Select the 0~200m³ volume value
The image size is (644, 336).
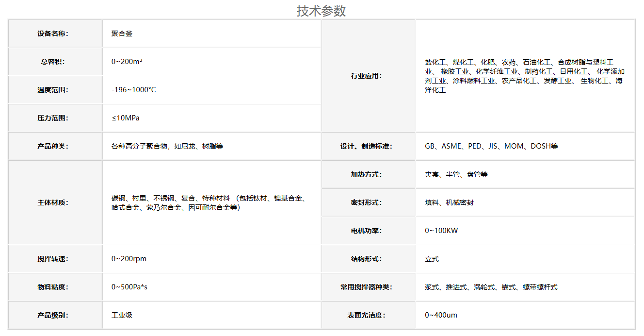pos(127,62)
